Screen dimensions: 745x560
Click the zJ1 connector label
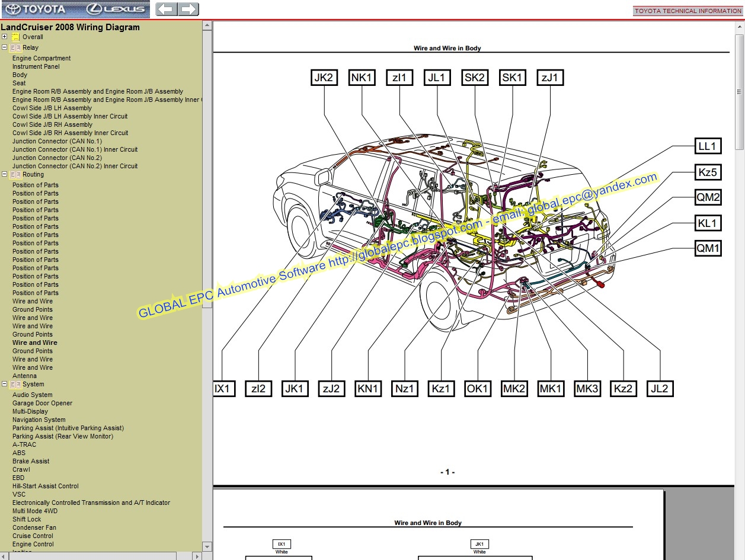point(550,78)
